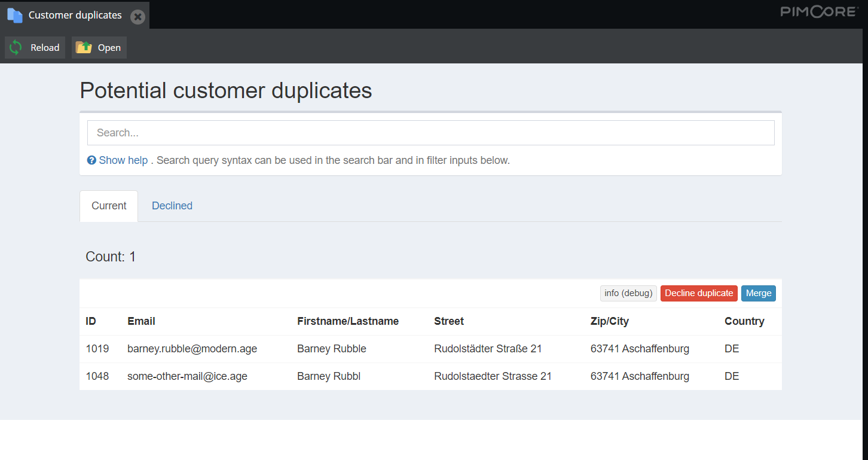The width and height of the screenshot is (868, 460).
Task: Open the Show help link
Action: coord(123,160)
